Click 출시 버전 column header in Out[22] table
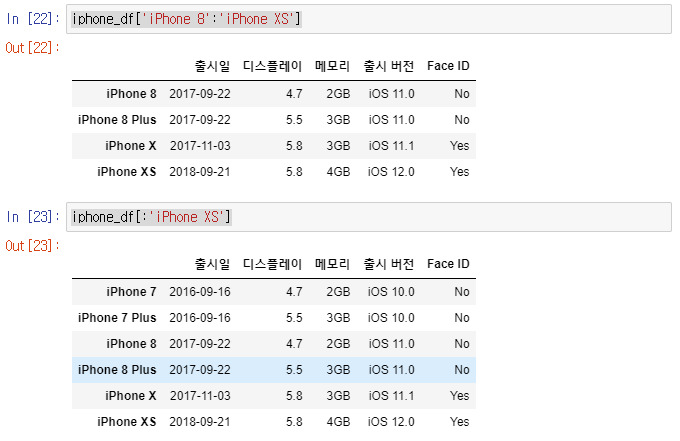This screenshot has width=680, height=441. click(389, 66)
